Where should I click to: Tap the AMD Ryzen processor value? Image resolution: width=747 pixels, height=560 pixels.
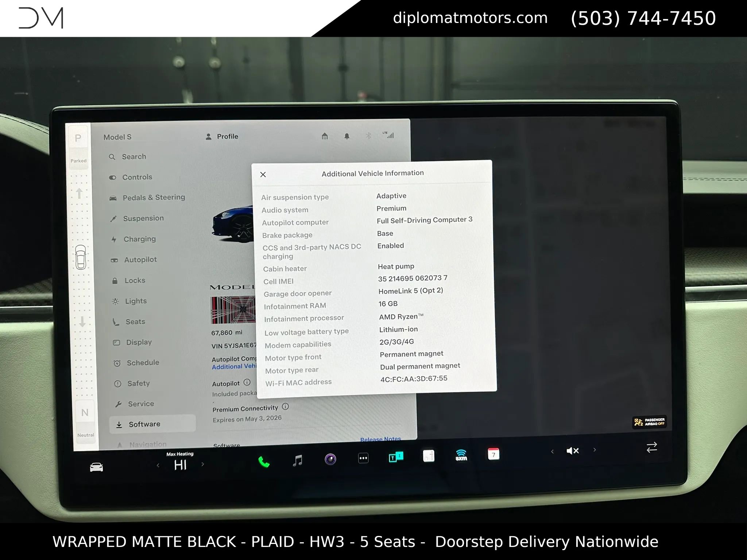401,316
